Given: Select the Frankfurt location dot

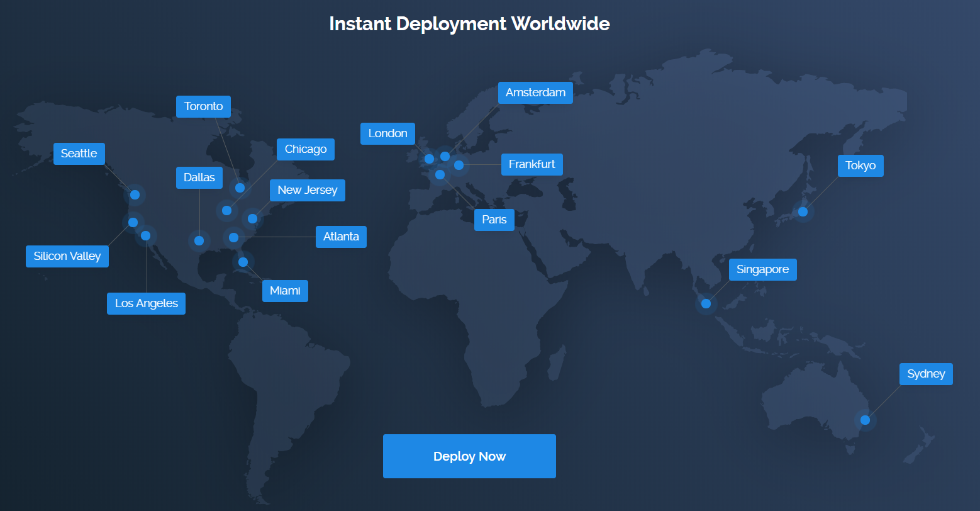Looking at the screenshot, I should [459, 165].
